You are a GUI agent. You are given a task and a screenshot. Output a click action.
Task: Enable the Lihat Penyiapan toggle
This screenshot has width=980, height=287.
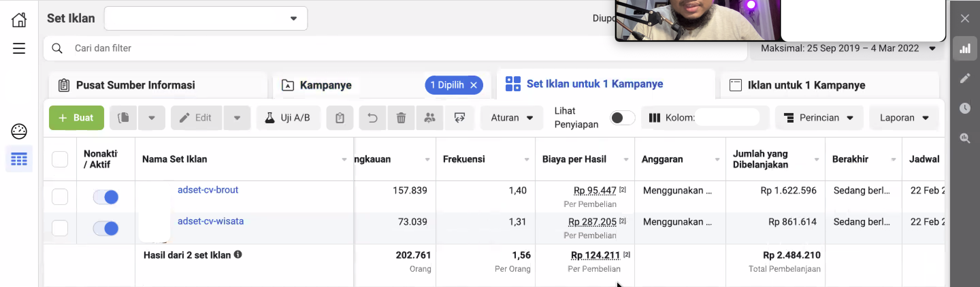pyautogui.click(x=622, y=118)
